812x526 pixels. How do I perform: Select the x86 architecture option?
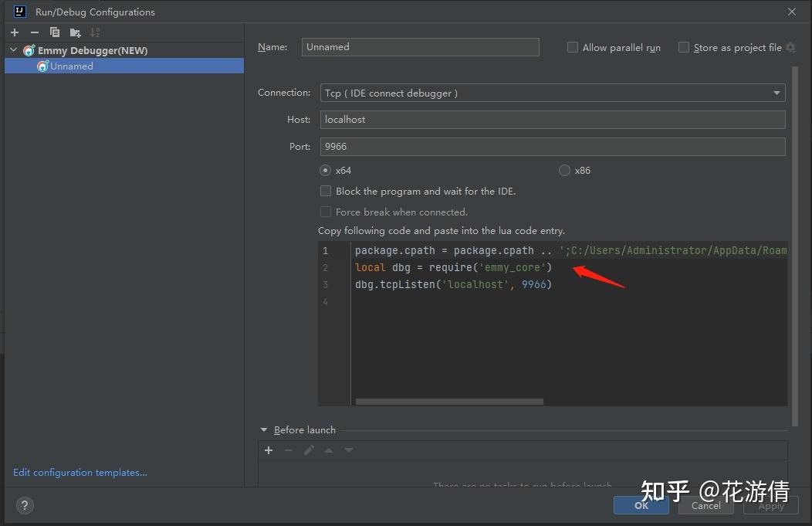pos(564,170)
